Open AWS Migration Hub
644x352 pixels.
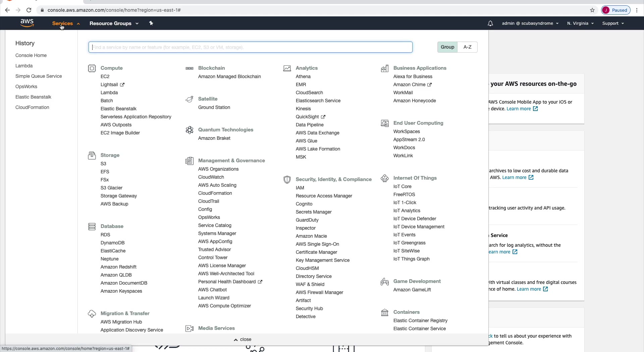click(x=121, y=322)
